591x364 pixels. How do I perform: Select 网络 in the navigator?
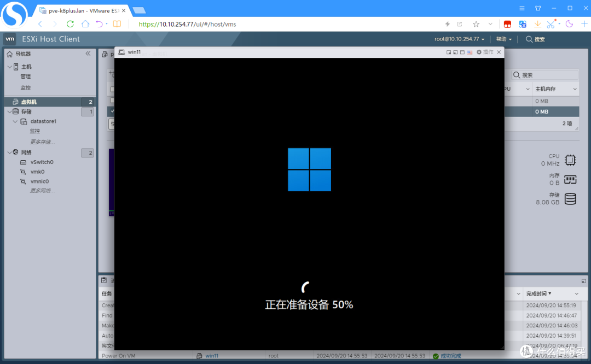point(26,152)
